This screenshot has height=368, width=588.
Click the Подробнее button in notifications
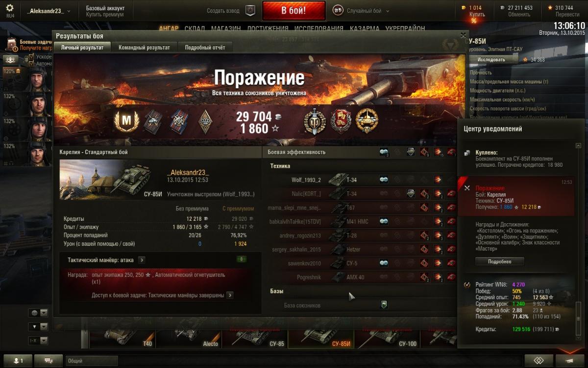[x=500, y=262]
